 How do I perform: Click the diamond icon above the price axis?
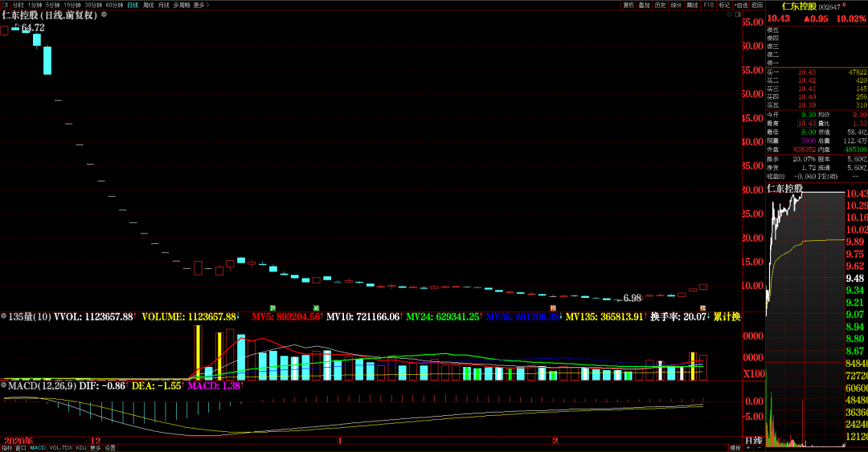(x=730, y=14)
